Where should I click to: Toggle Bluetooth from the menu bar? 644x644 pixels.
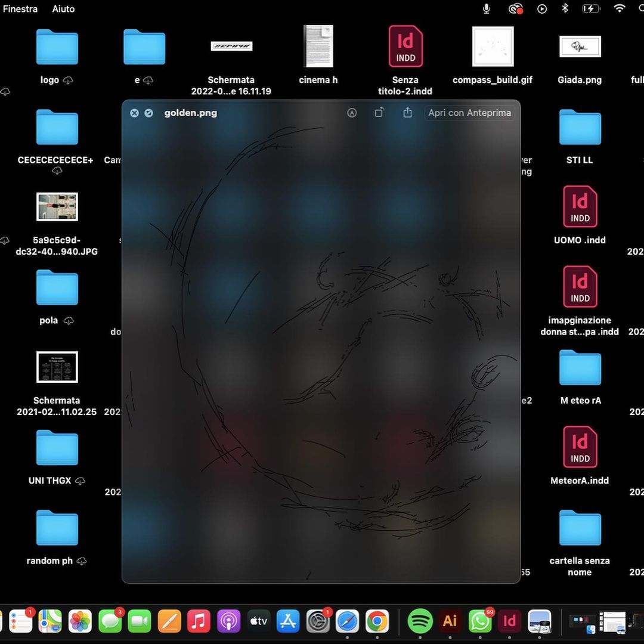[x=565, y=9]
